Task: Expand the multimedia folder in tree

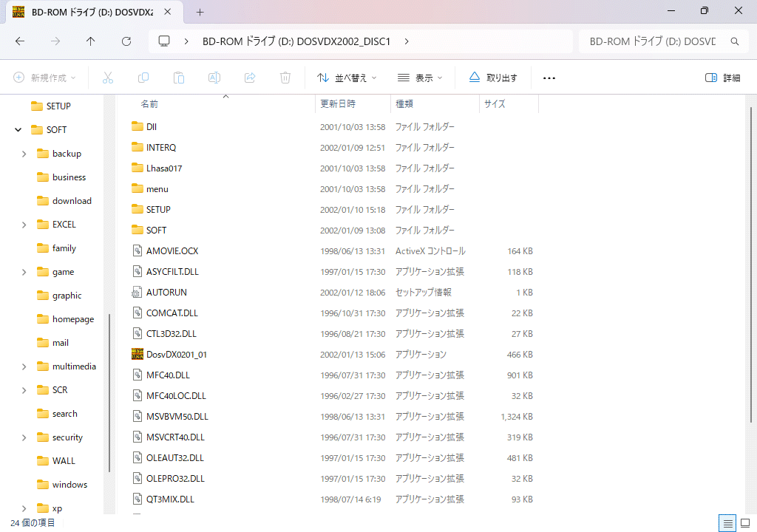Action: (24, 366)
